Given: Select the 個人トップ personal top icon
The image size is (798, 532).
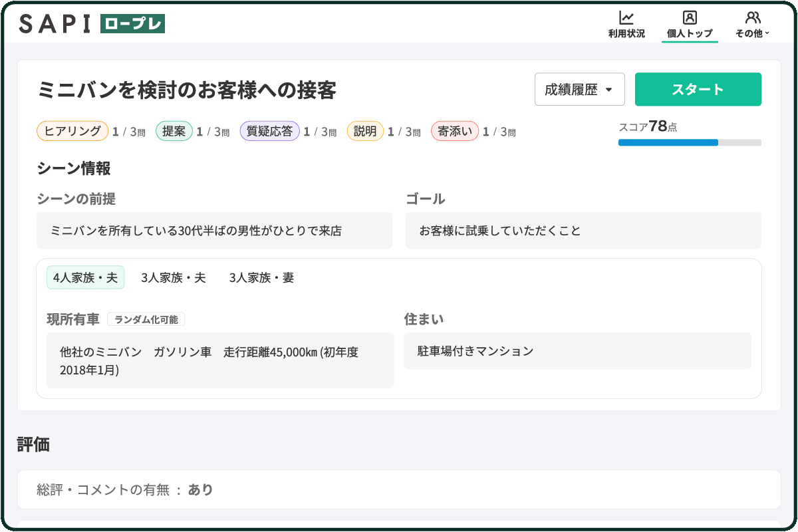Looking at the screenshot, I should (x=690, y=23).
